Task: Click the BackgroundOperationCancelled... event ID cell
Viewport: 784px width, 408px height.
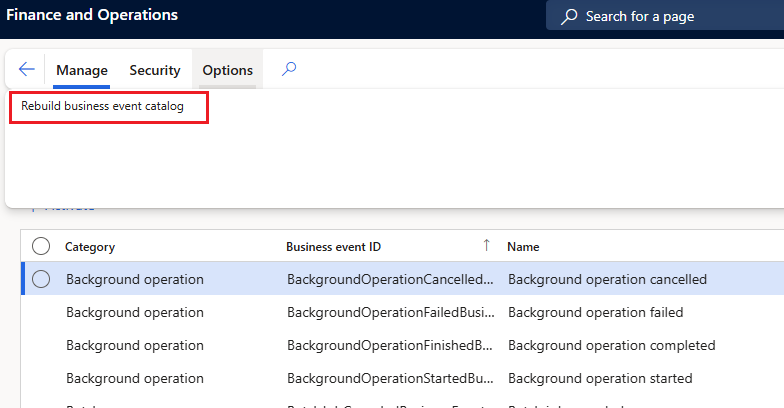Action: pos(390,280)
